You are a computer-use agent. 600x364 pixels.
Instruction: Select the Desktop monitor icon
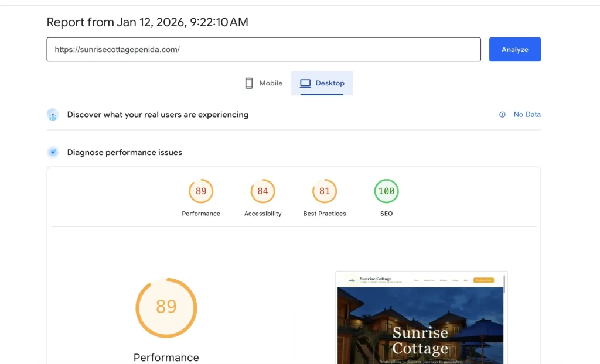pyautogui.click(x=305, y=83)
